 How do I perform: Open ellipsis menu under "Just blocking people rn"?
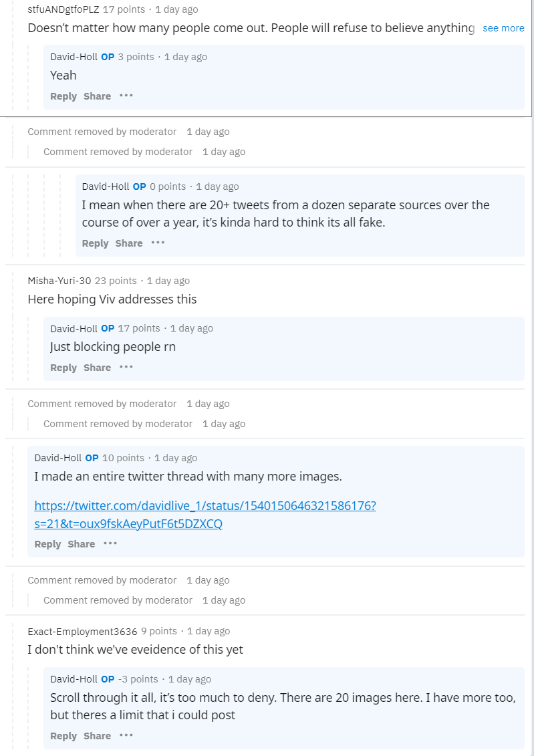pos(126,367)
